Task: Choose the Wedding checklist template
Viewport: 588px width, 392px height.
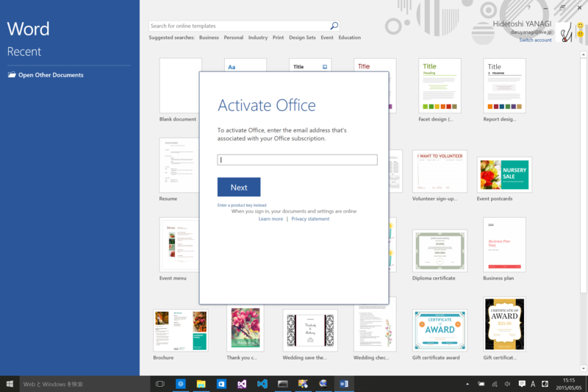Action: pyautogui.click(x=375, y=327)
